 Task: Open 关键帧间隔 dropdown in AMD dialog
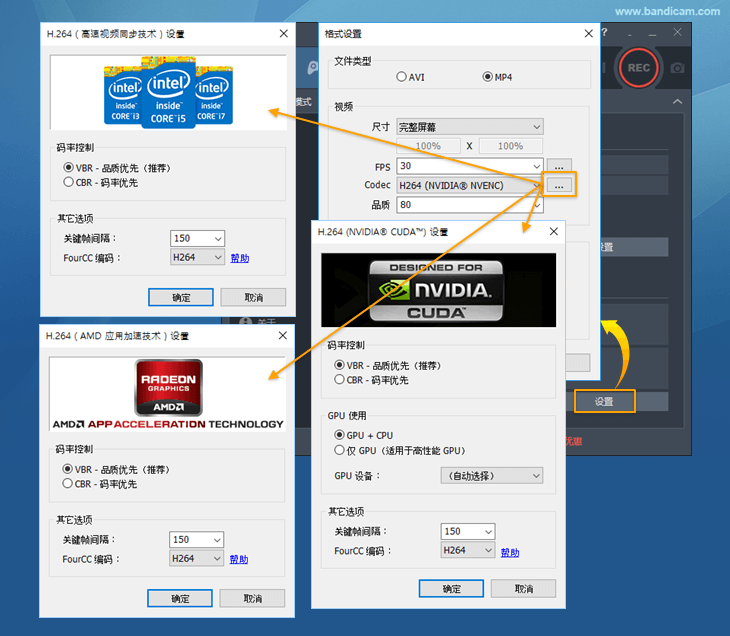pos(196,540)
